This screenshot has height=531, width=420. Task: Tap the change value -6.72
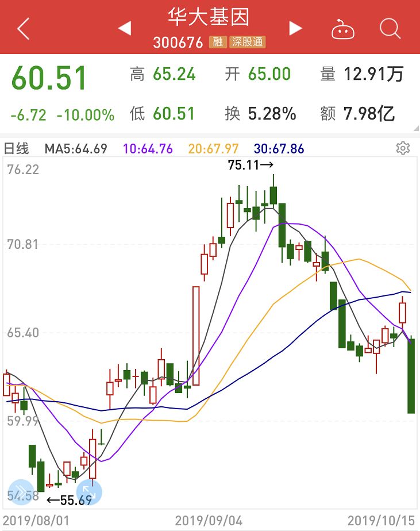pyautogui.click(x=29, y=115)
